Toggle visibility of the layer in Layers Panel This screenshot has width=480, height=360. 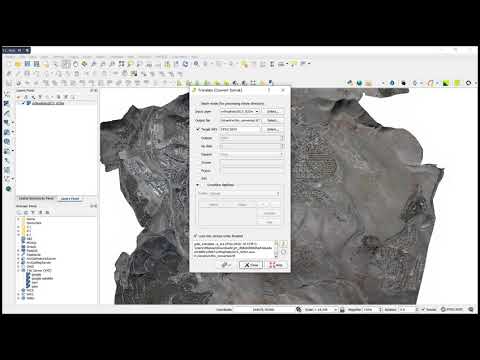click(24, 103)
